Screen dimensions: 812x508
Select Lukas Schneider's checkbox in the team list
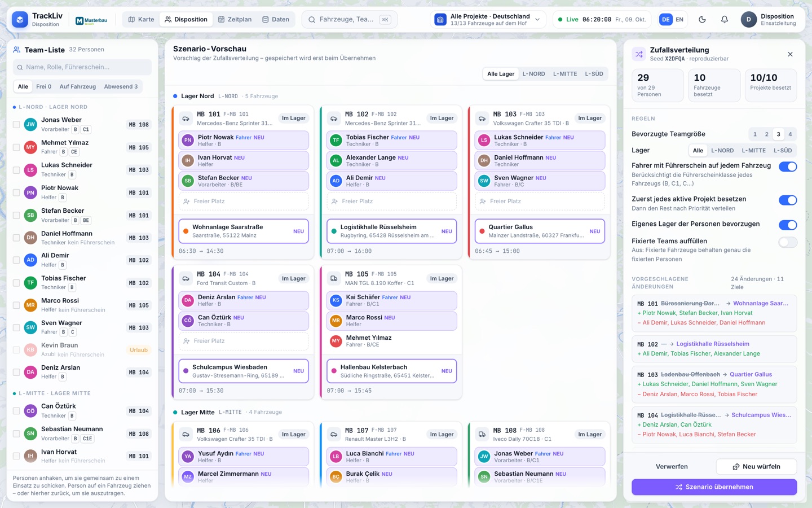point(16,170)
